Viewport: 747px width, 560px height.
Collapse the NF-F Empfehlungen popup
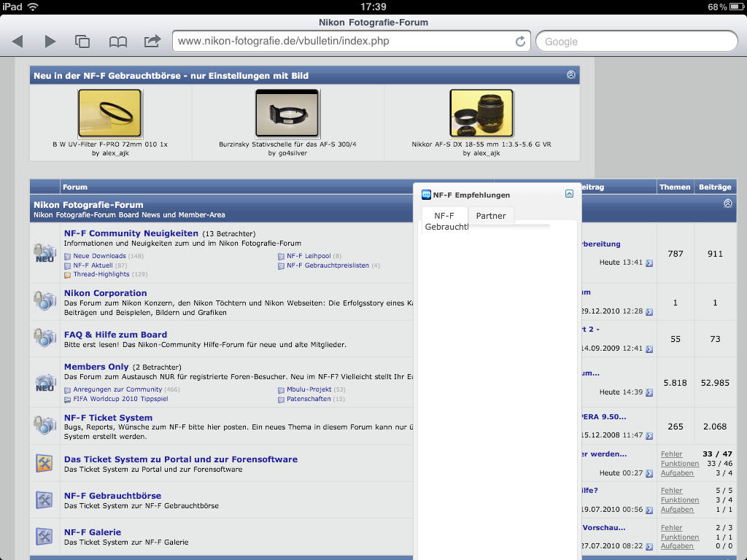click(569, 193)
